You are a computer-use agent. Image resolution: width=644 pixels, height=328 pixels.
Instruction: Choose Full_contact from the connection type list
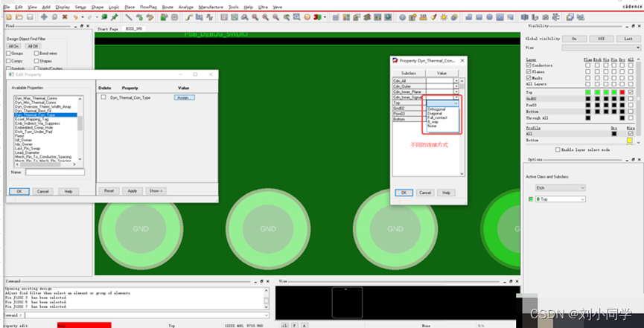coord(437,118)
